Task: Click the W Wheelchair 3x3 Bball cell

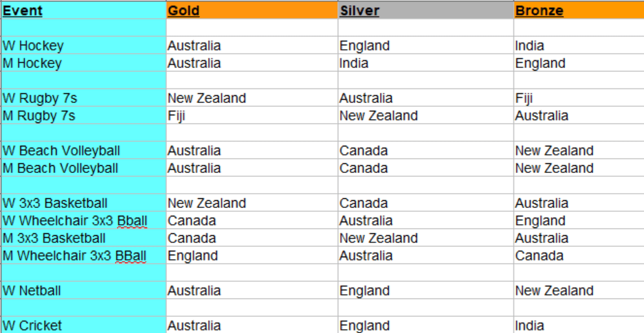Action: click(83, 221)
